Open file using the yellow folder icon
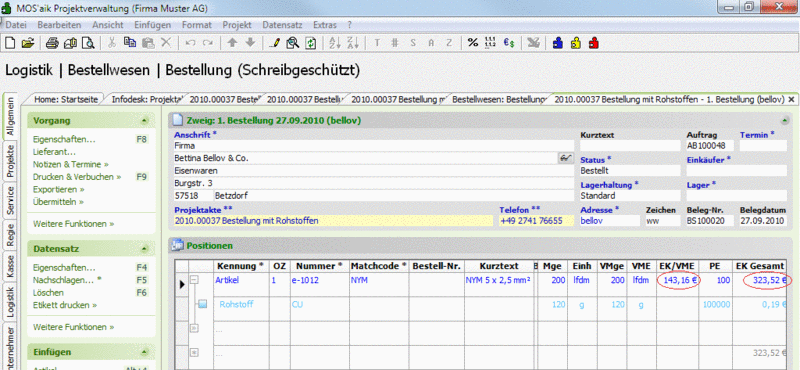The height and width of the screenshot is (370, 800). [28, 43]
